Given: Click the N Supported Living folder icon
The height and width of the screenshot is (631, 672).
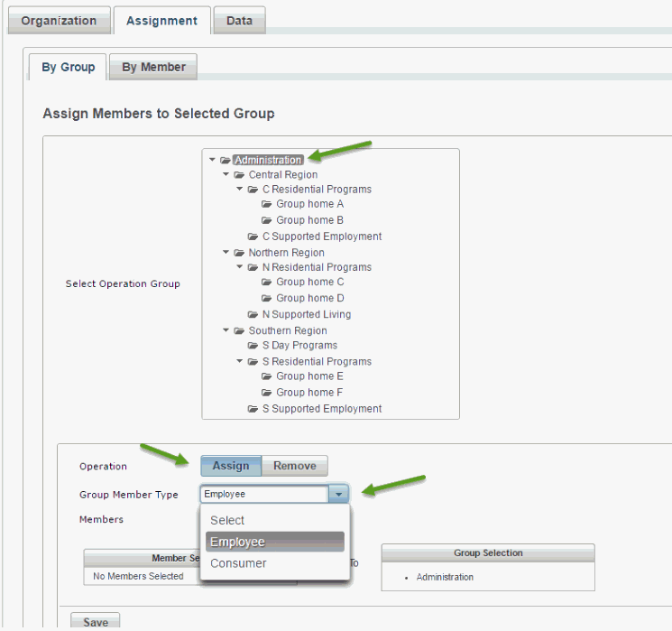Looking at the screenshot, I should tap(253, 314).
